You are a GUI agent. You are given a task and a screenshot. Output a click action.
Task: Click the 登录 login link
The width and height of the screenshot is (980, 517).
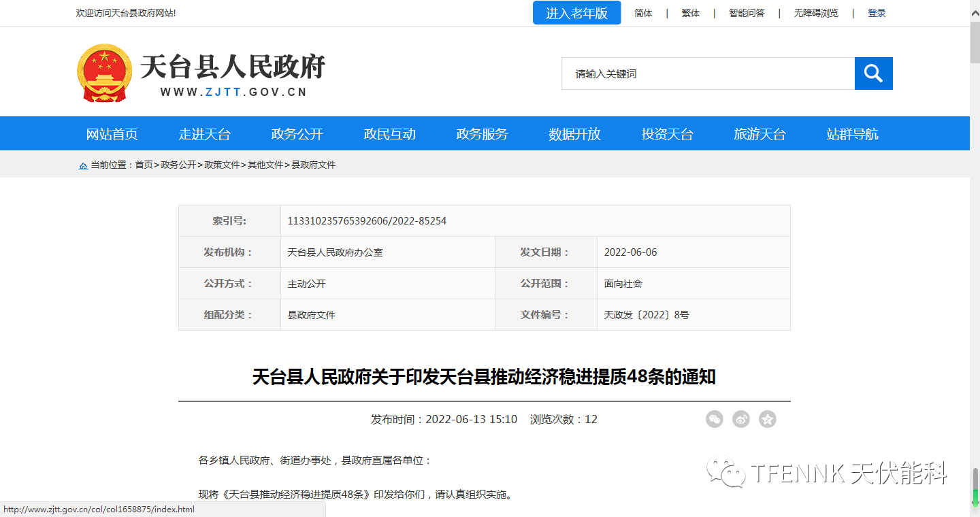pos(877,13)
